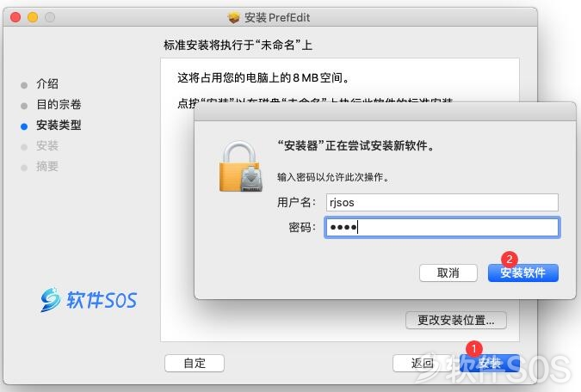The image size is (581, 392).
Task: Select the greyed 安装 step in sidebar
Action: 47,146
